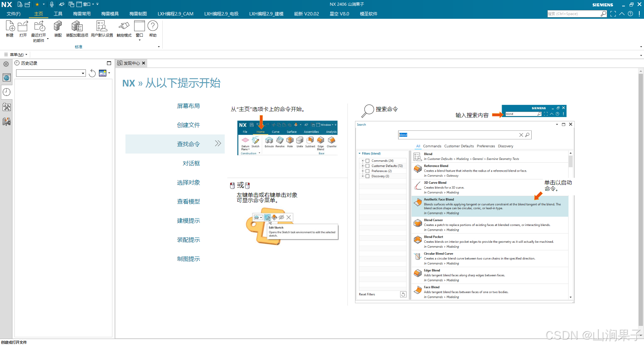Open the LXH编程2.9_CAM tab
This screenshot has width=644, height=346.
(175, 14)
